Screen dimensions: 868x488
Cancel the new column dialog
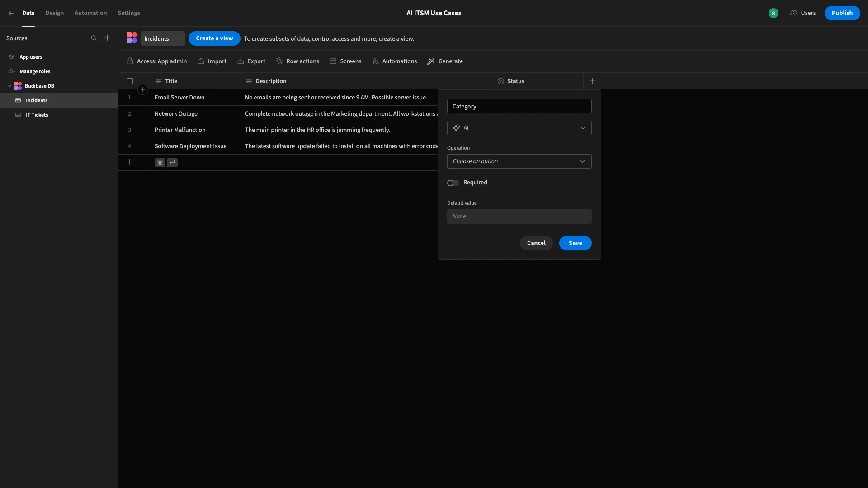(x=536, y=243)
